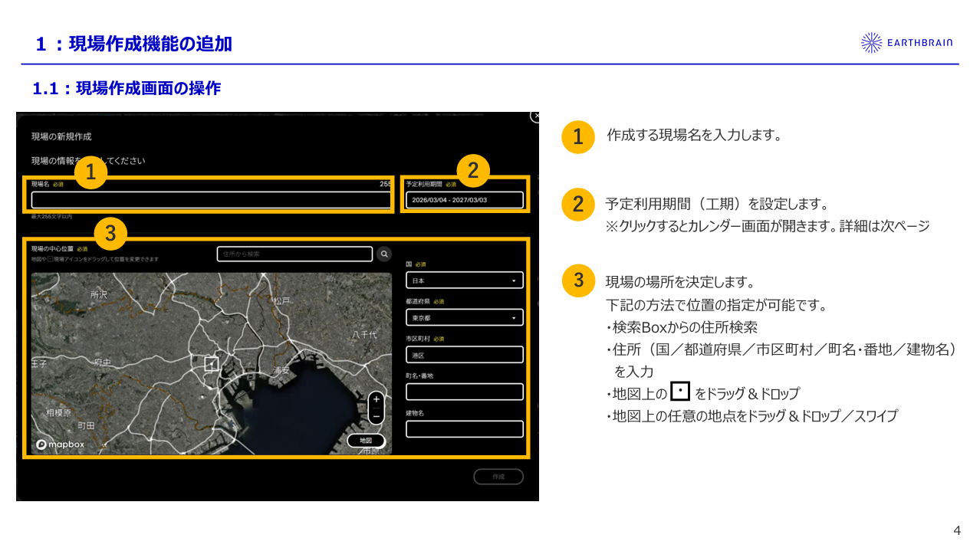The height and width of the screenshot is (551, 980).
Task: Click the 町名・番地 input field
Action: click(464, 392)
